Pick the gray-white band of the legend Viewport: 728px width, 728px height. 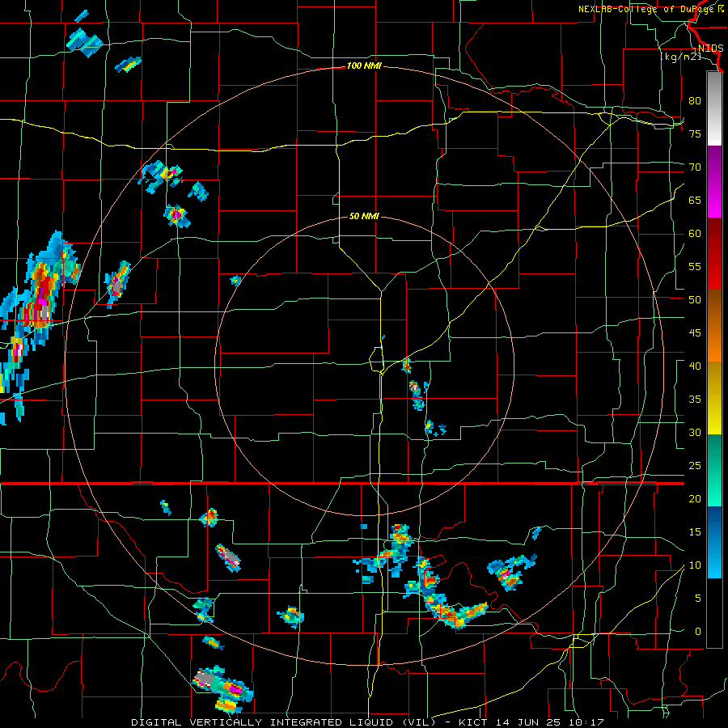714,108
